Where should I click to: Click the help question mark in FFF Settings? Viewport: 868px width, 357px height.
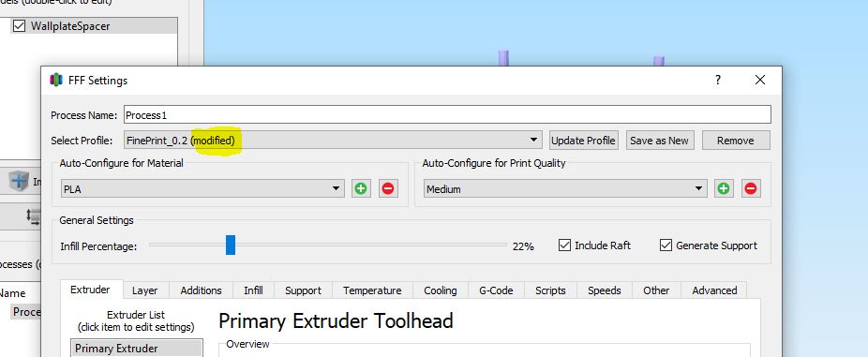click(x=717, y=80)
